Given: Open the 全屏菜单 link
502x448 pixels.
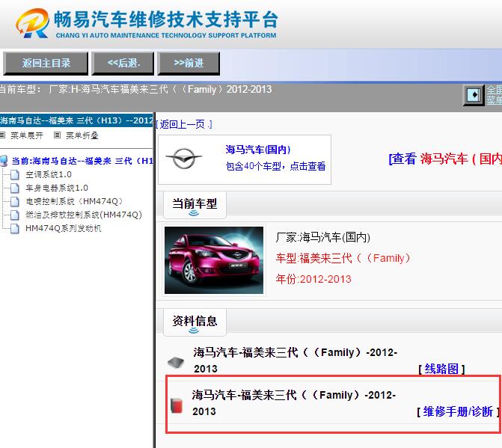Looking at the screenshot, I should (494, 95).
